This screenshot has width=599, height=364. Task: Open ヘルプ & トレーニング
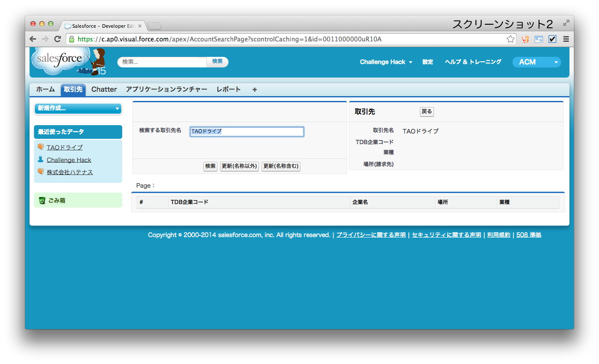(473, 62)
